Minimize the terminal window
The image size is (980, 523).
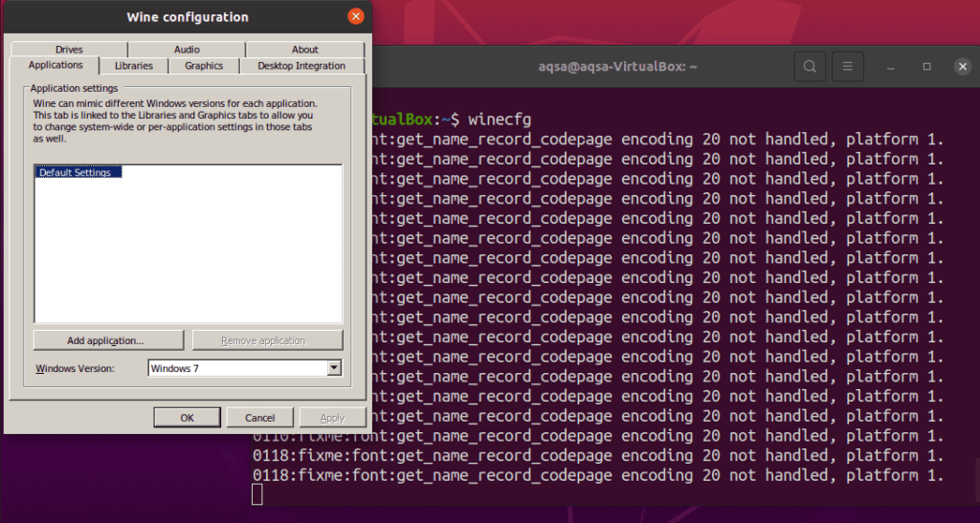(891, 66)
